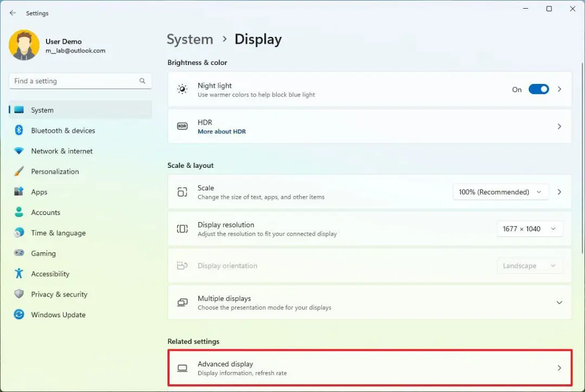Click 'Change the size of text, apps, and other items'
This screenshot has width=585, height=392.
pyautogui.click(x=261, y=197)
